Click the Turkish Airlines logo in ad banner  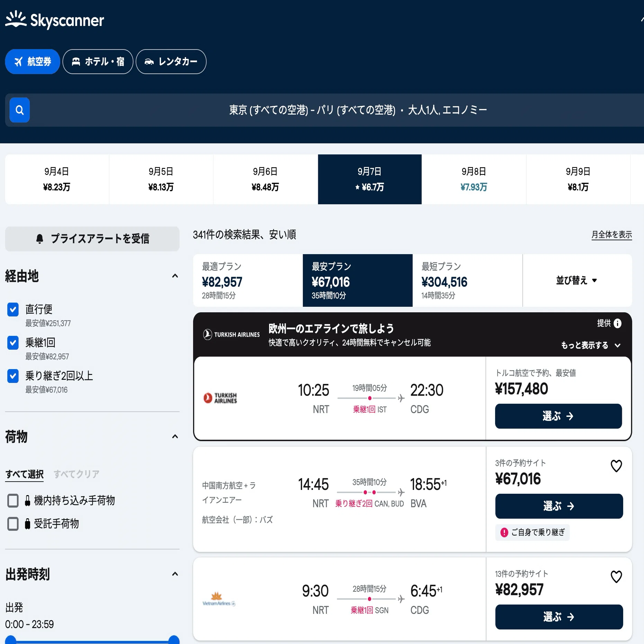pos(231,334)
